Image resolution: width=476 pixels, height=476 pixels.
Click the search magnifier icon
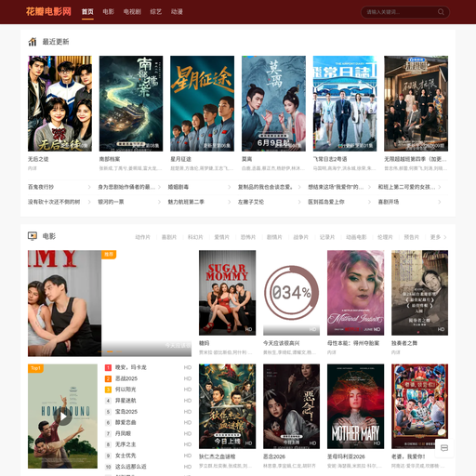pyautogui.click(x=441, y=12)
